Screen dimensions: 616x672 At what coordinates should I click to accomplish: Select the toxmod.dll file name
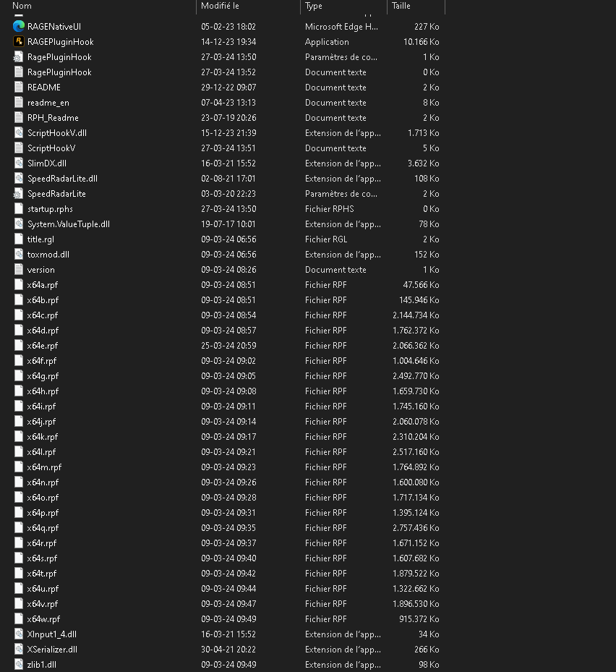pos(48,254)
